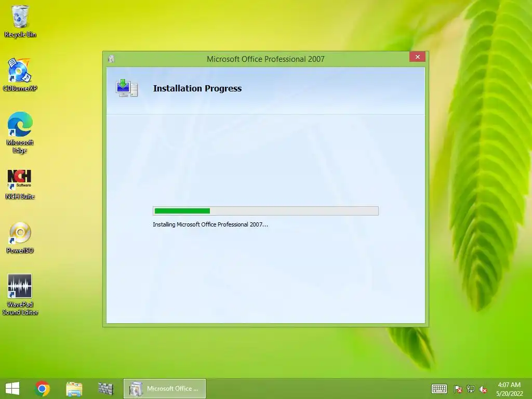
Task: Open File Explorer from the taskbar
Action: click(x=74, y=389)
